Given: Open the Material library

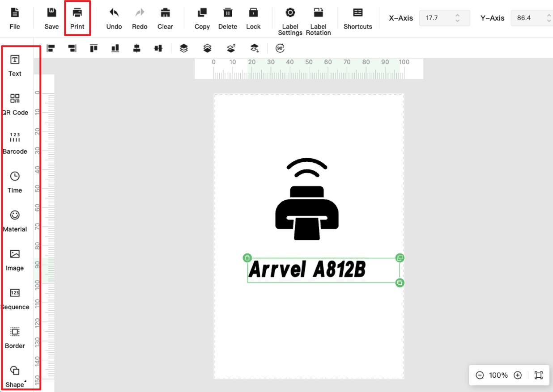Looking at the screenshot, I should [15, 221].
